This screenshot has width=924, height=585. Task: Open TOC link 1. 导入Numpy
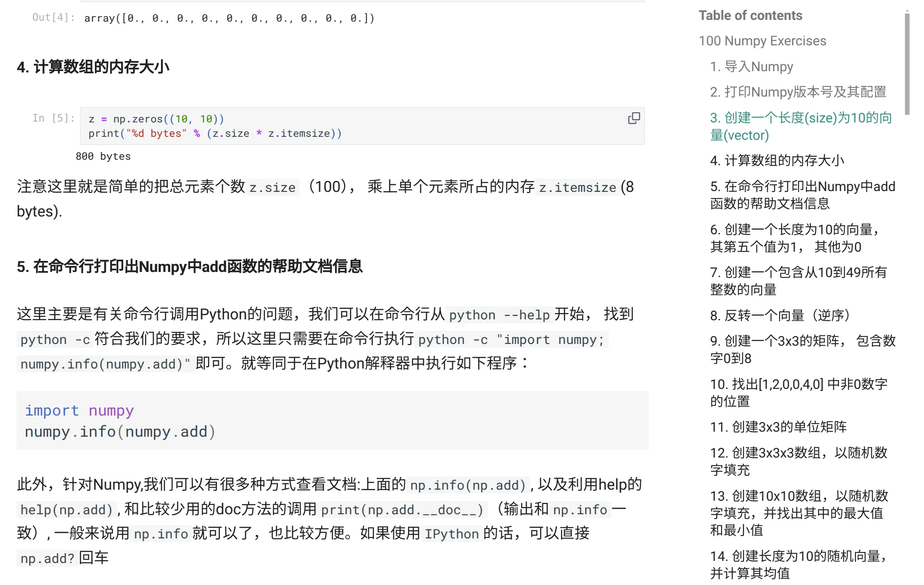[x=751, y=67]
